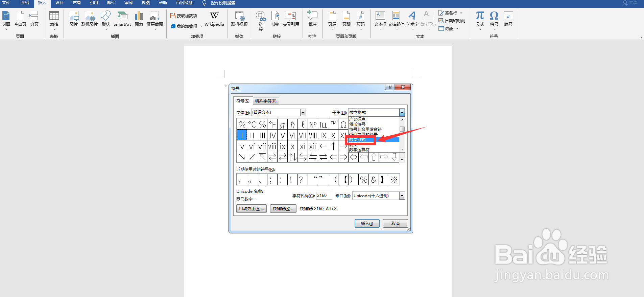644x297 pixels.
Task: Open the link (链接) tool
Action: [261, 21]
